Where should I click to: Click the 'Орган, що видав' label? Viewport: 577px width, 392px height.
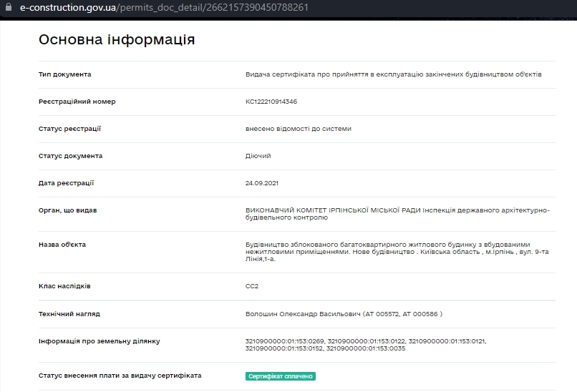point(68,210)
